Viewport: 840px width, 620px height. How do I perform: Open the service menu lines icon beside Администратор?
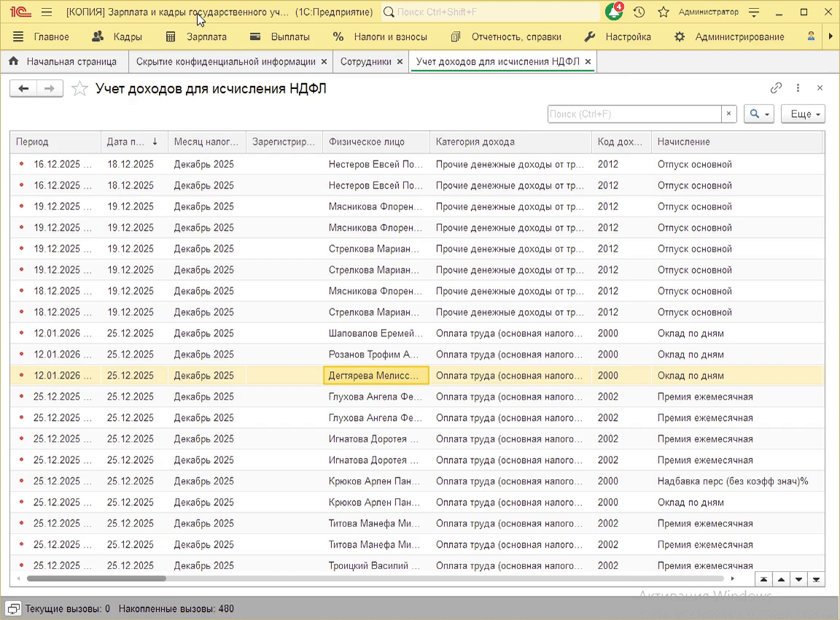[754, 12]
